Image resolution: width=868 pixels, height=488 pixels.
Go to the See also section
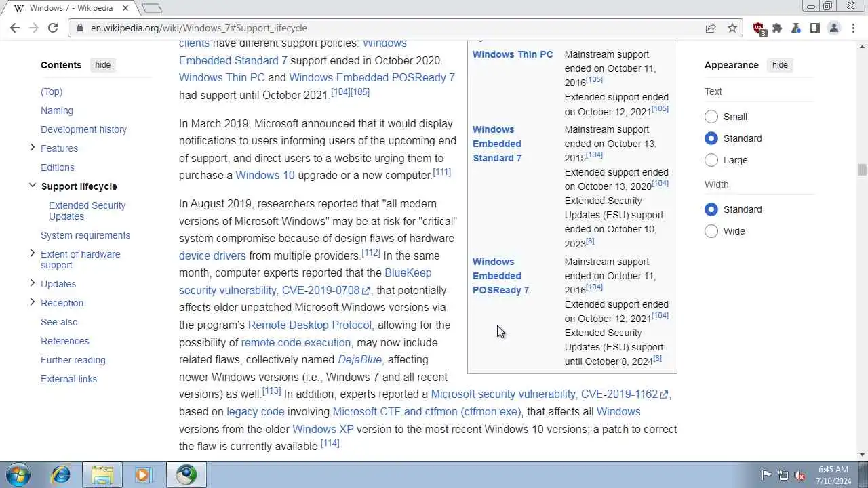click(x=59, y=322)
